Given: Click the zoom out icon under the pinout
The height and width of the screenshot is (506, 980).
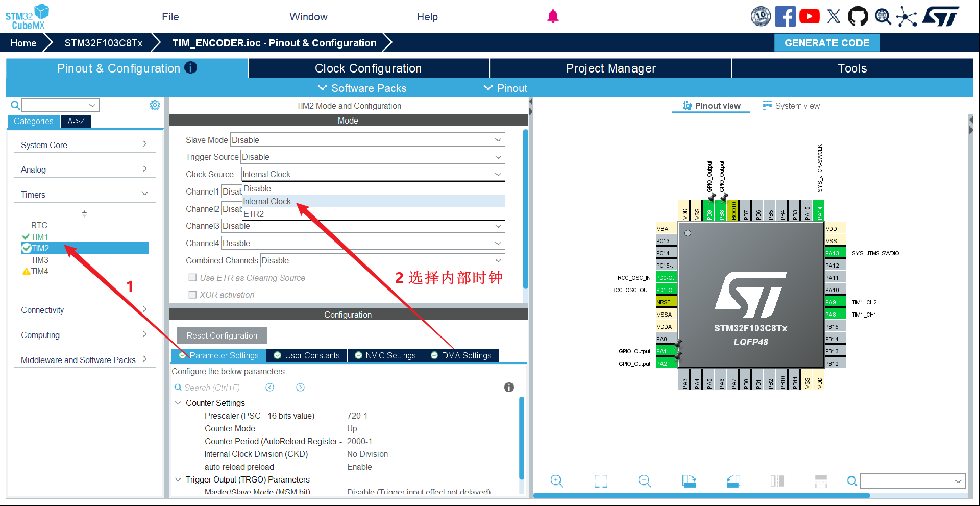Looking at the screenshot, I should pos(645,481).
